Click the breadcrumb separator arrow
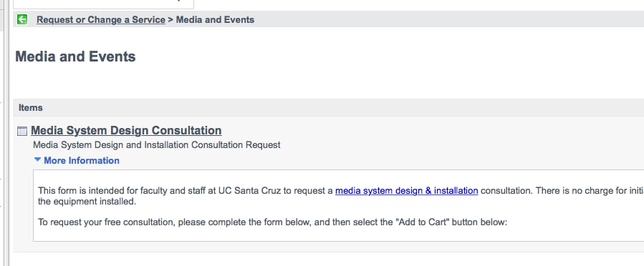Viewport: 644px width, 266px height. pyautogui.click(x=170, y=20)
